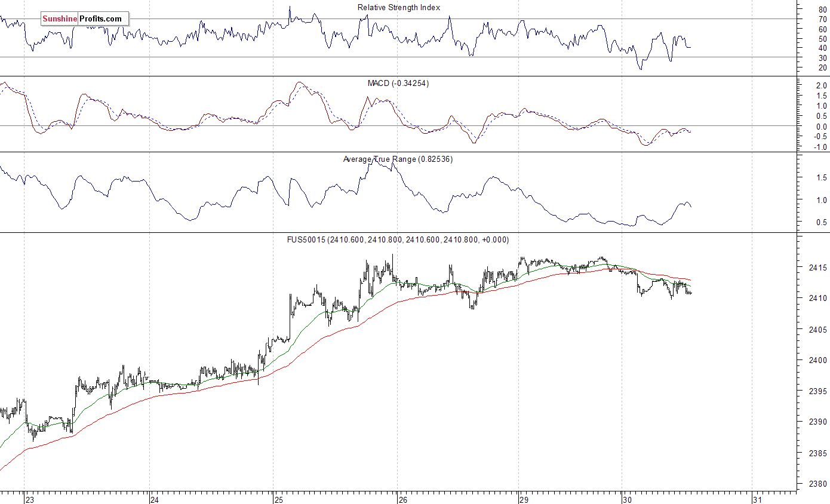This screenshot has width=830, height=504.
Task: Click the Relative Strength Index panel title
Action: (399, 8)
